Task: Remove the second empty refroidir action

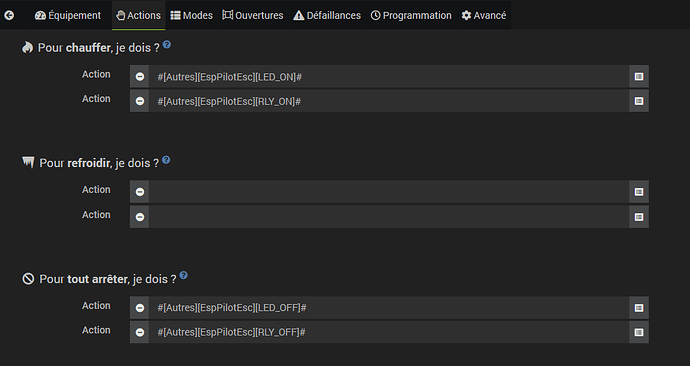Action: (x=139, y=217)
